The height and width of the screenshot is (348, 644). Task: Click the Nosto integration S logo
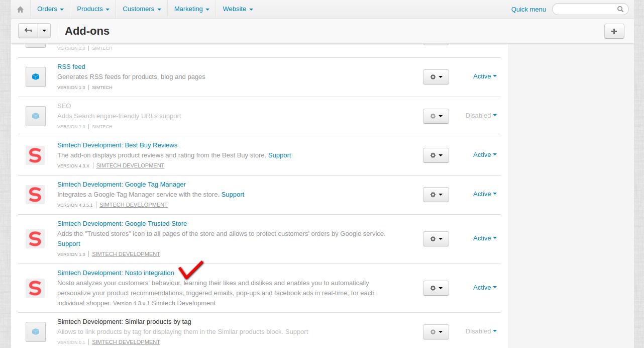coord(35,288)
